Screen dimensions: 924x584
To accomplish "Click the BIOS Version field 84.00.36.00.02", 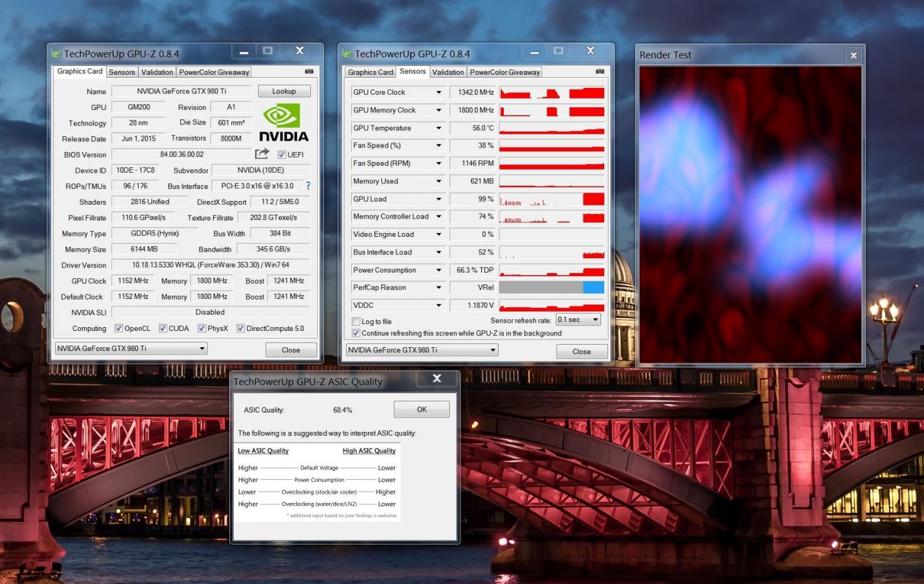I will (182, 154).
